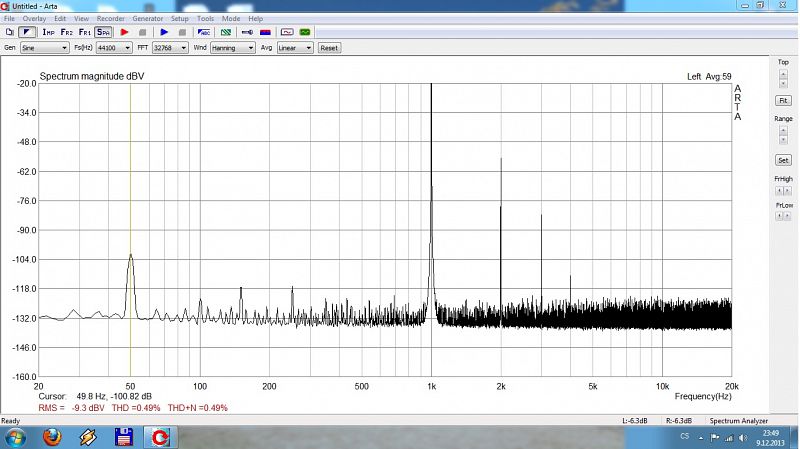Click the blue and red color bar icon
The height and width of the screenshot is (449, 800).
click(x=265, y=32)
